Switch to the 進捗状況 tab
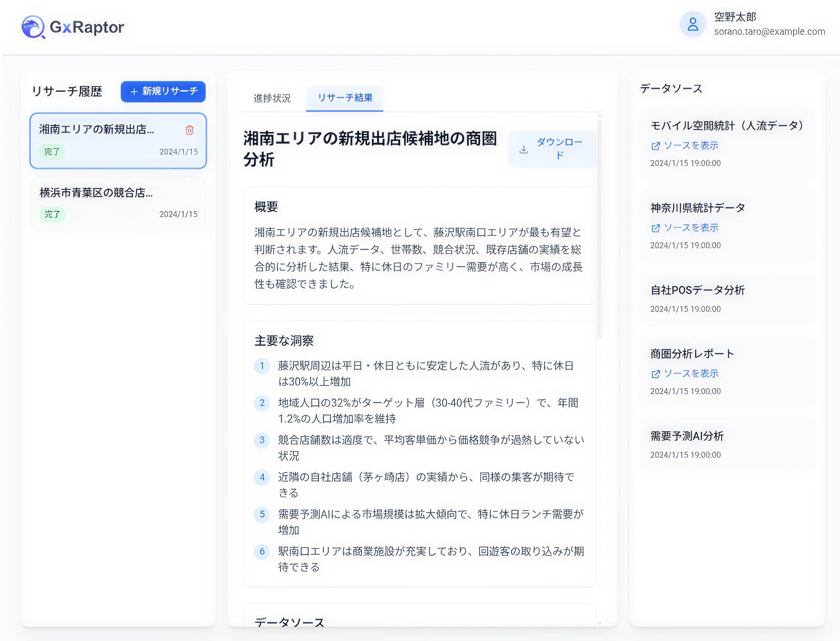 tap(272, 98)
